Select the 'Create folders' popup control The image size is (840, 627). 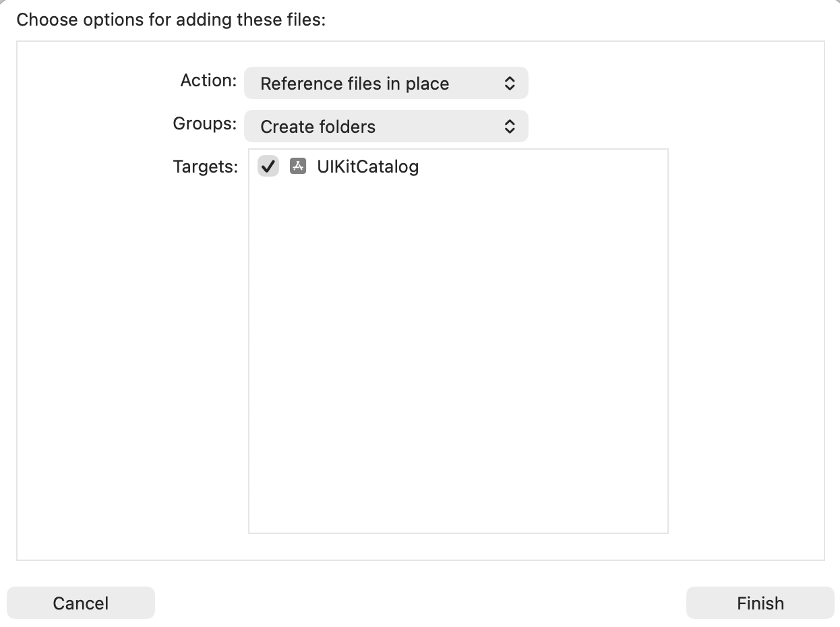click(x=386, y=126)
